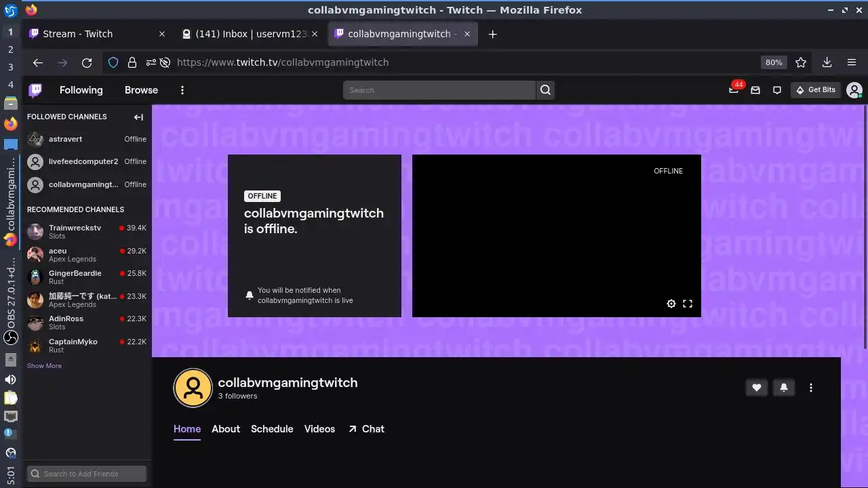Open a new Firefox tab
Image resolution: width=868 pixels, height=488 pixels.
(x=493, y=34)
